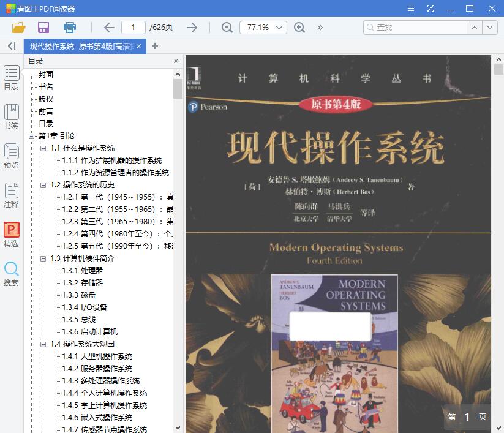
Task: Jump to 书名 in the outline
Action: pos(46,87)
